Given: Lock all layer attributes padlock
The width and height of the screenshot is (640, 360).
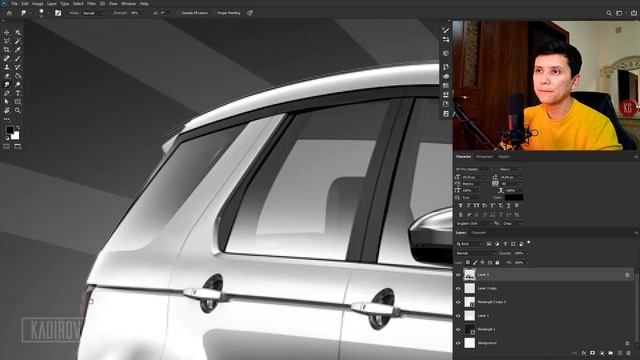Looking at the screenshot, I should pos(497,262).
